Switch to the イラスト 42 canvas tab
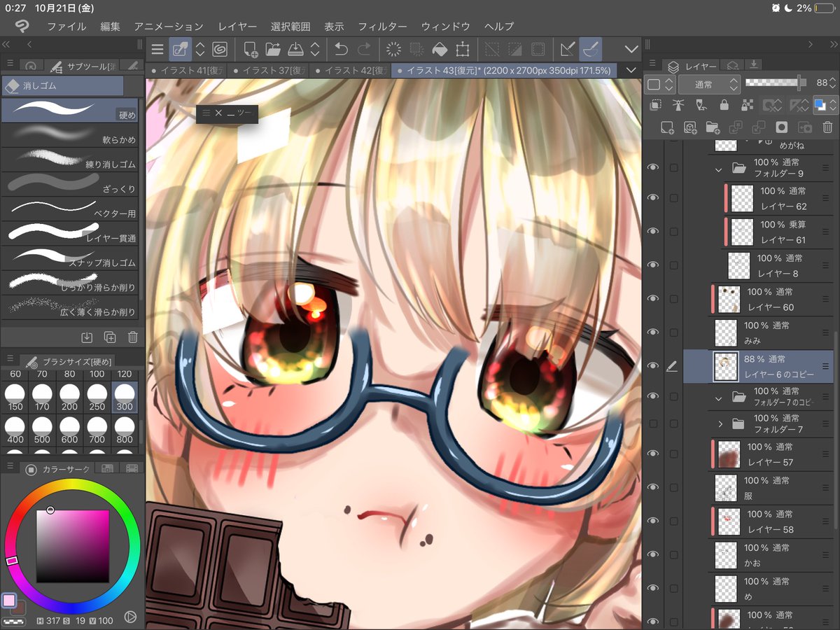The width and height of the screenshot is (840, 630). [351, 70]
